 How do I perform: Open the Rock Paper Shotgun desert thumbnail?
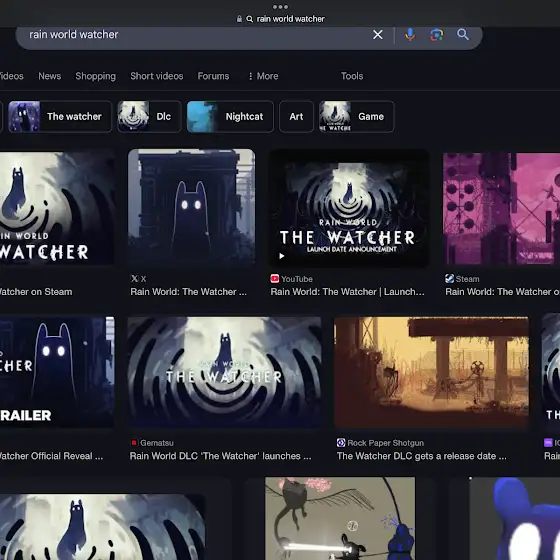point(431,372)
